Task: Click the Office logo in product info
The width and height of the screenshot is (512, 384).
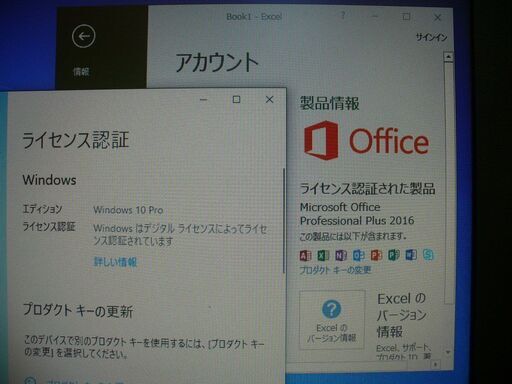Action: tap(366, 141)
